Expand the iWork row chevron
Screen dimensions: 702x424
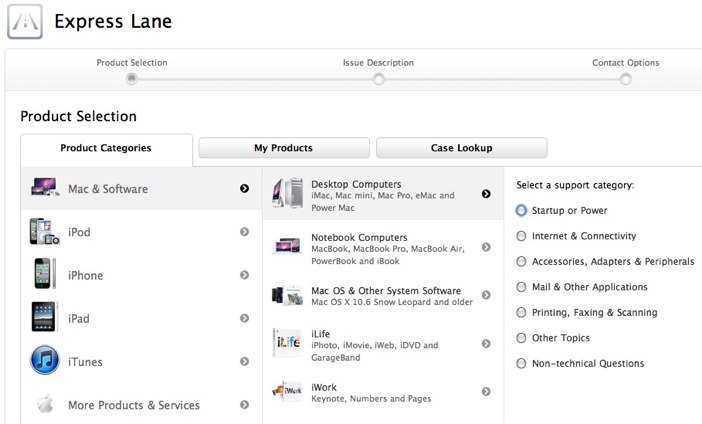point(486,391)
